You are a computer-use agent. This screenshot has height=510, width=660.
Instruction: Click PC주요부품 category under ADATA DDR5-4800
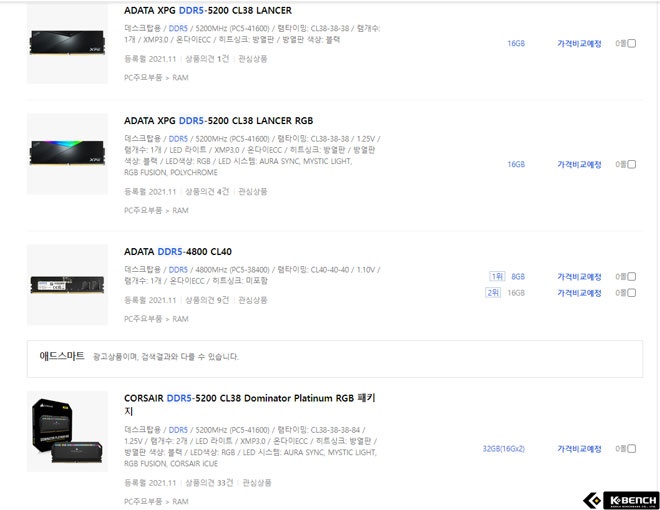pos(143,319)
